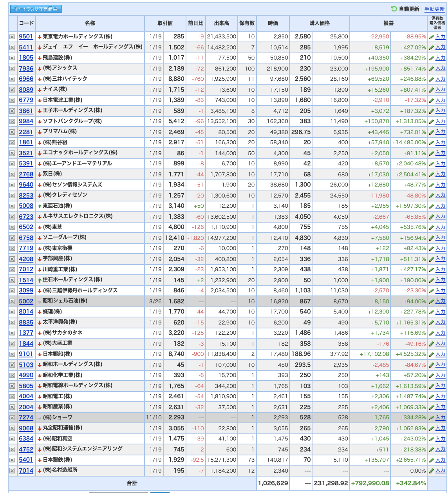Open stock code 9101 link
The image size is (448, 493).
tap(26, 354)
